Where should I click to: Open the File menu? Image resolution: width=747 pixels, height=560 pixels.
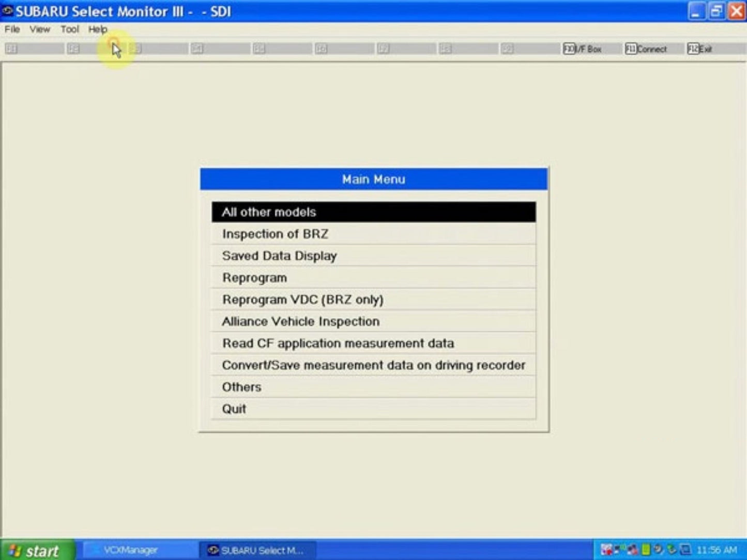(12, 29)
